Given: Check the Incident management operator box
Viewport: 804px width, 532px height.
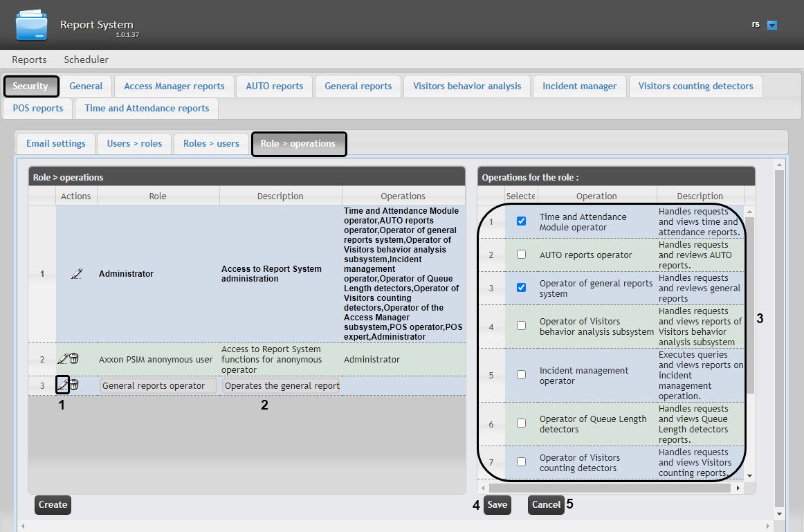Looking at the screenshot, I should pyautogui.click(x=522, y=375).
